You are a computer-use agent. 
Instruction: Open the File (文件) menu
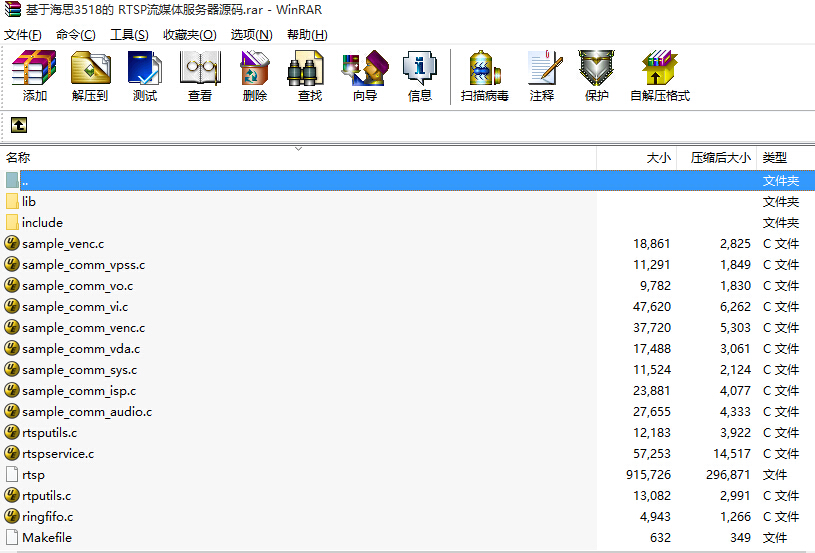tap(22, 34)
